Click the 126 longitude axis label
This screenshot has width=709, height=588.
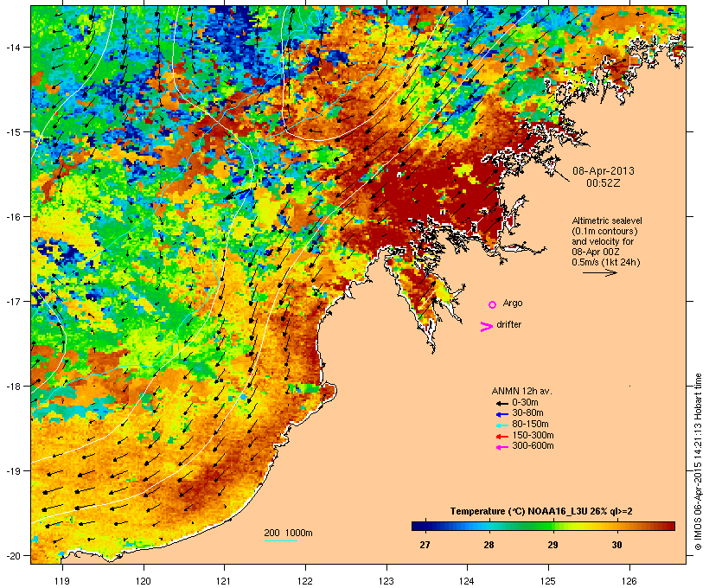point(629,581)
